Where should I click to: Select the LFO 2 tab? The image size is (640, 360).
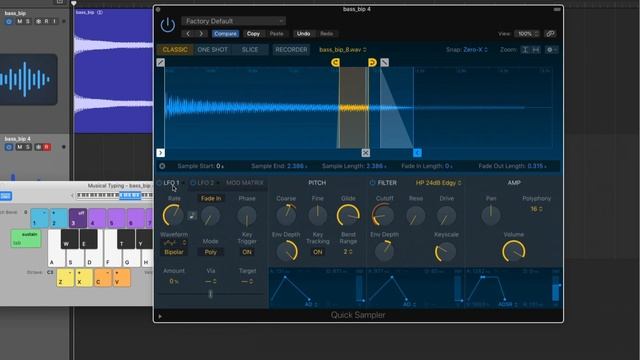click(206, 183)
